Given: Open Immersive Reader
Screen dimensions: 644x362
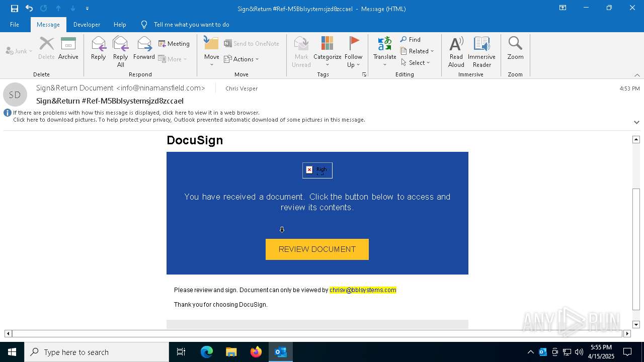Looking at the screenshot, I should [x=482, y=51].
